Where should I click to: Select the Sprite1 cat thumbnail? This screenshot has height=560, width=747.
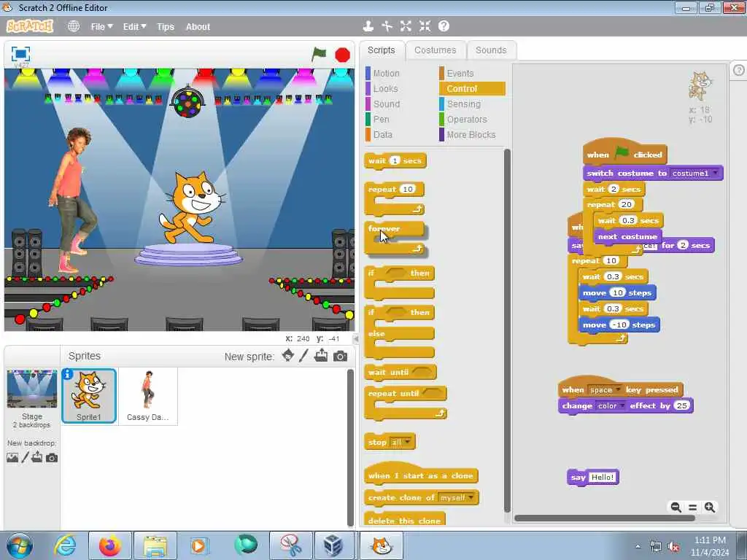click(89, 396)
